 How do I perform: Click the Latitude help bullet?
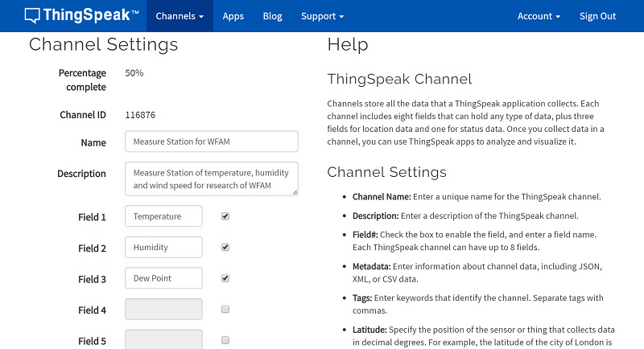click(484, 336)
